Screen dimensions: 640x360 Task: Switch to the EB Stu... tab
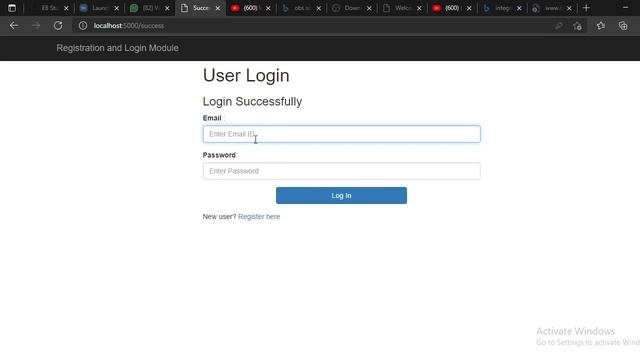pos(48,8)
